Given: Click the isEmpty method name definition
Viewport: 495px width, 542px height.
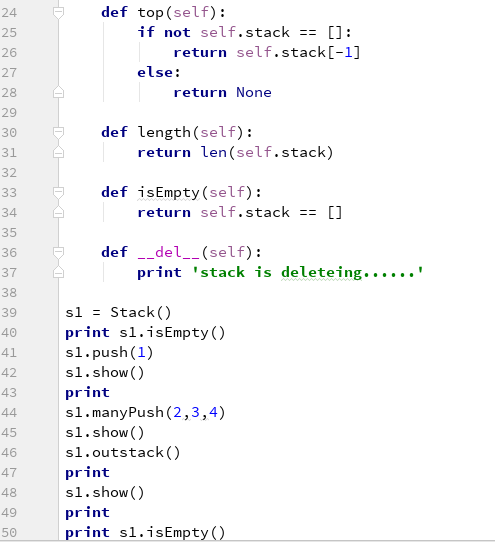Looking at the screenshot, I should click(169, 193).
